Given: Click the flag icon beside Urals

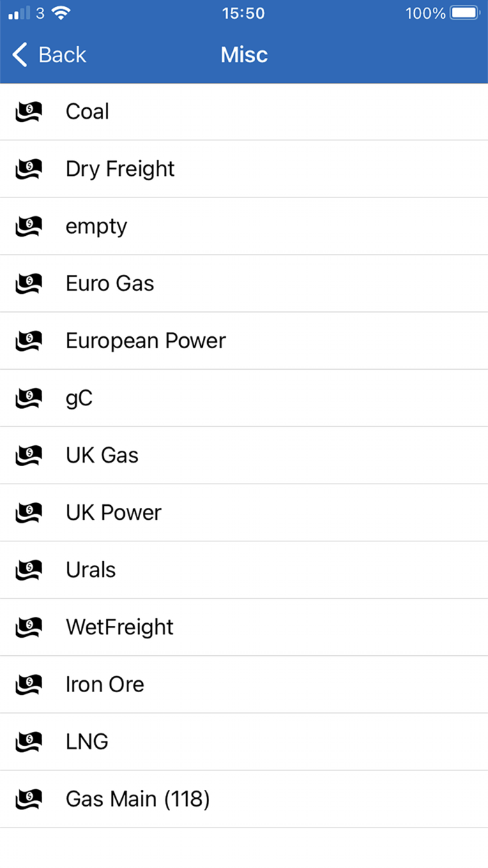Looking at the screenshot, I should pos(28,569).
